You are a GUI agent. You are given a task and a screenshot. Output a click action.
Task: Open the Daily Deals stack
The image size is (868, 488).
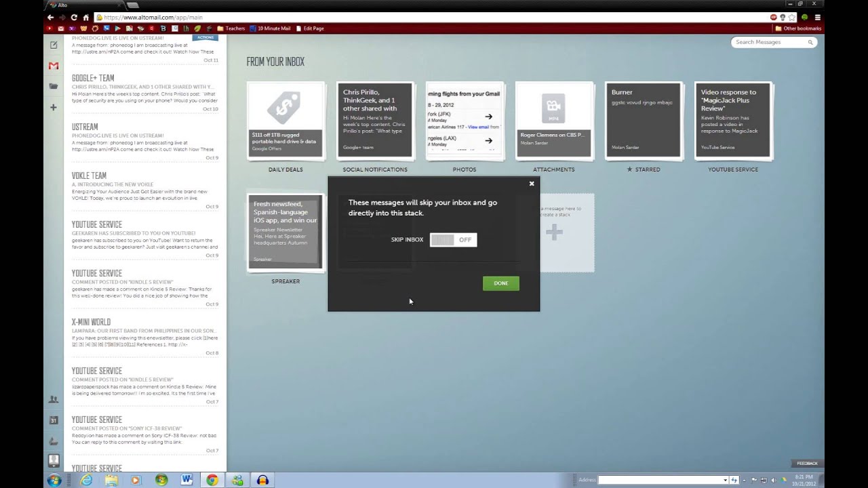[x=285, y=121]
